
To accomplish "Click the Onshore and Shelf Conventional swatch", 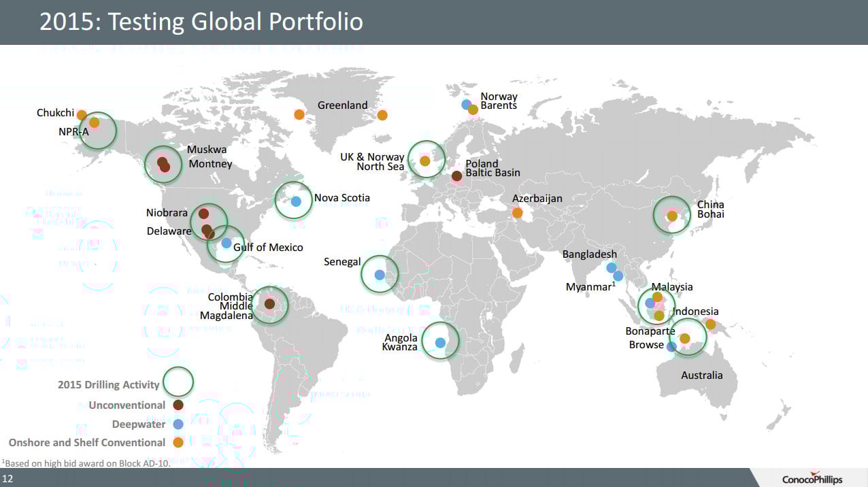I will (178, 443).
